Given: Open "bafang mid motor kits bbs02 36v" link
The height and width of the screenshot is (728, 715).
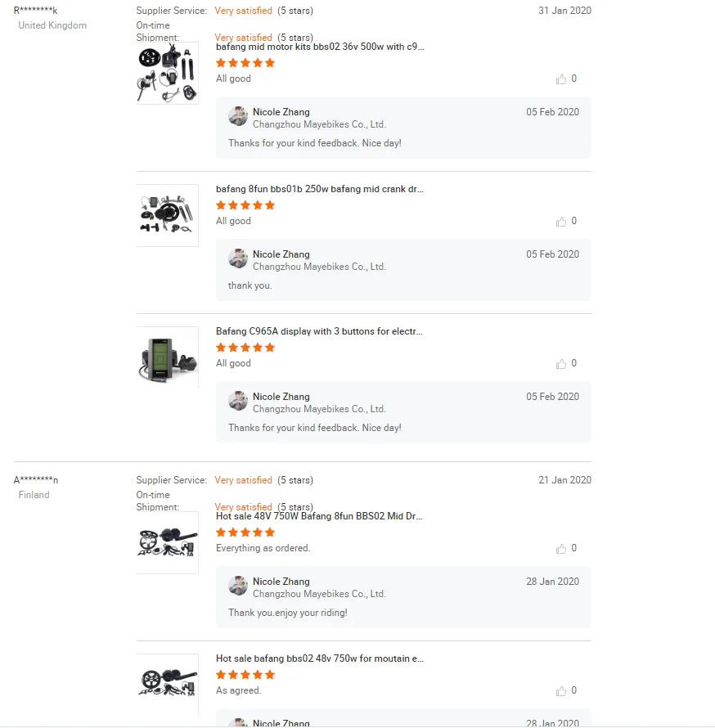Looking at the screenshot, I should [x=320, y=47].
